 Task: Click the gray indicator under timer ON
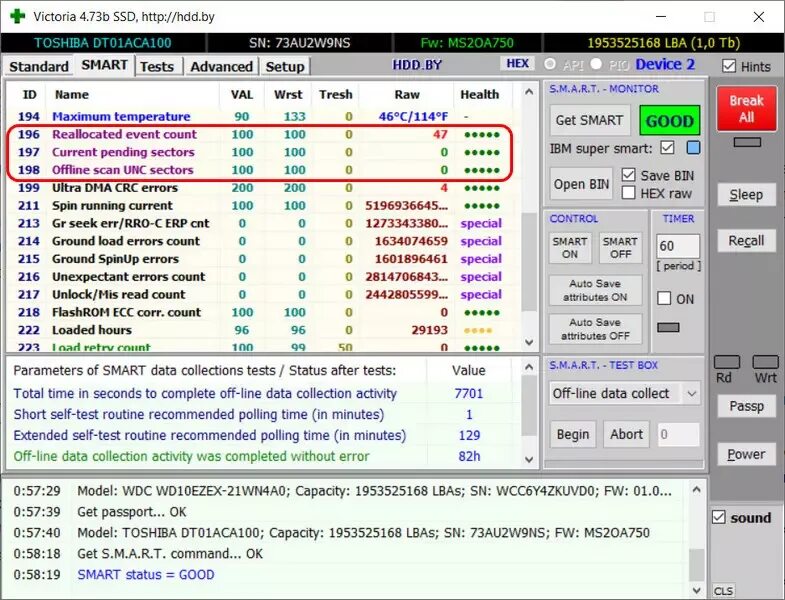tap(668, 328)
